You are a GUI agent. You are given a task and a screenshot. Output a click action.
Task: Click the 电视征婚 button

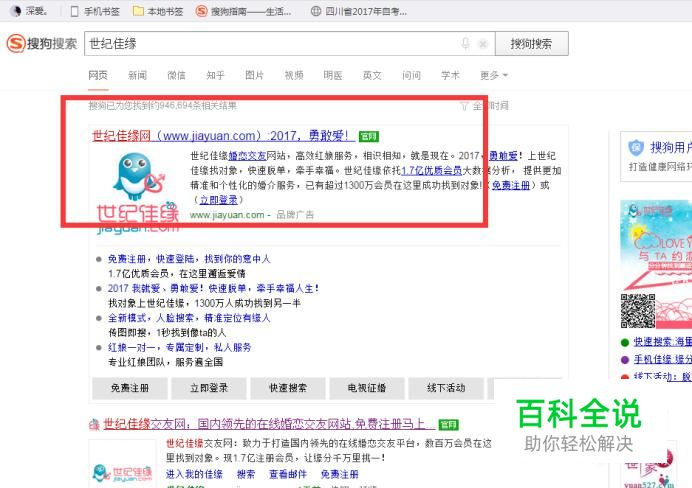[367, 388]
